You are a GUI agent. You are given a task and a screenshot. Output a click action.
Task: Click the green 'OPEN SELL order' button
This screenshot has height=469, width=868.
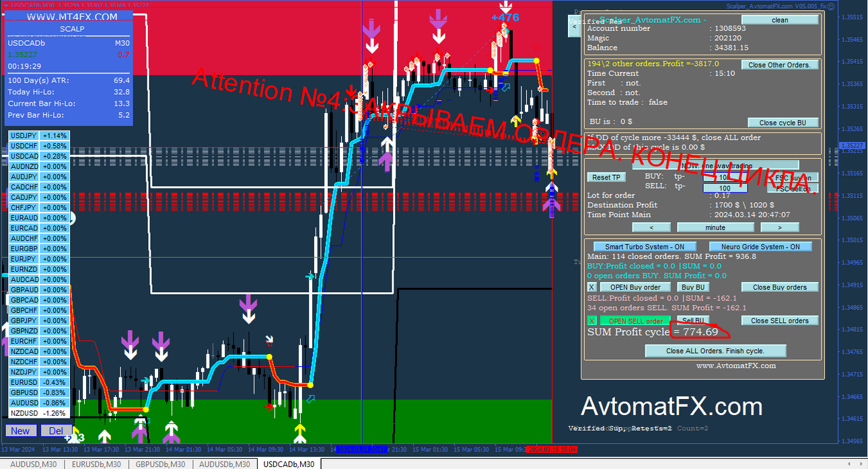pos(635,321)
